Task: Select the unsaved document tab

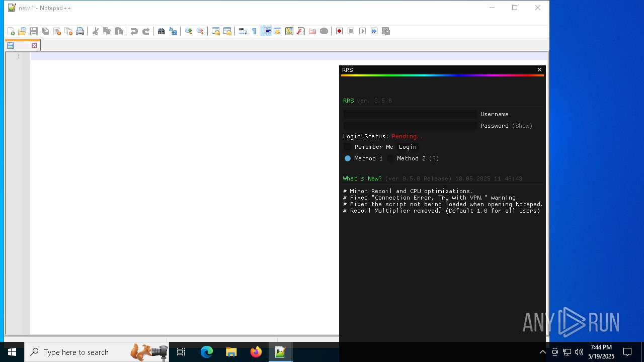Action: coord(23,46)
